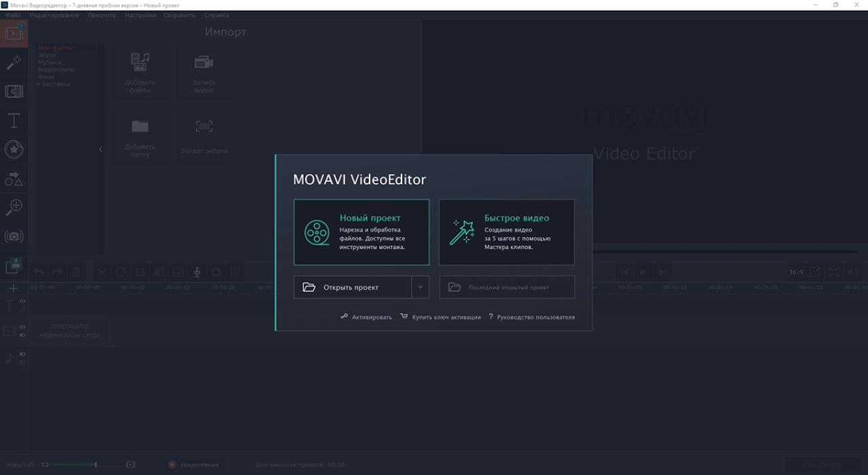The image size is (868, 475).
Task: Skip to next frame in preview
Action: tap(663, 272)
